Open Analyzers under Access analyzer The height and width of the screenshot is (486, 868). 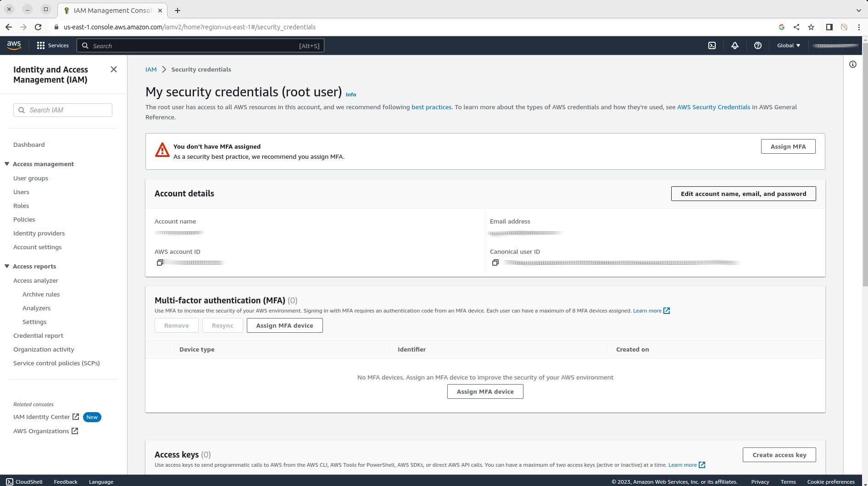click(x=36, y=308)
